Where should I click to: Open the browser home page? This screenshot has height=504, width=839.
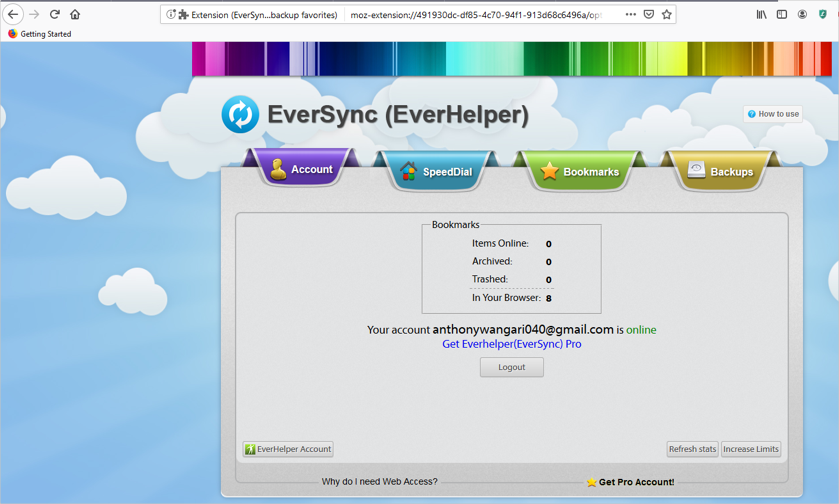coord(75,14)
